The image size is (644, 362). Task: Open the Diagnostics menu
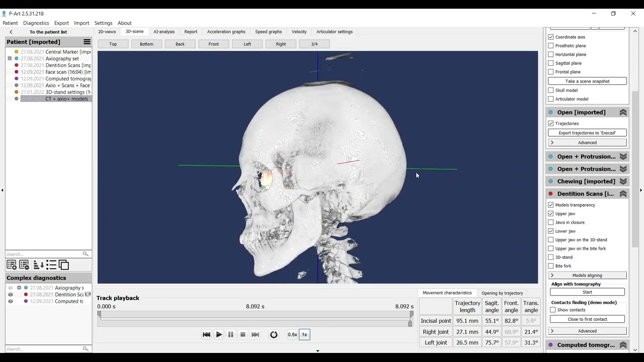click(36, 23)
